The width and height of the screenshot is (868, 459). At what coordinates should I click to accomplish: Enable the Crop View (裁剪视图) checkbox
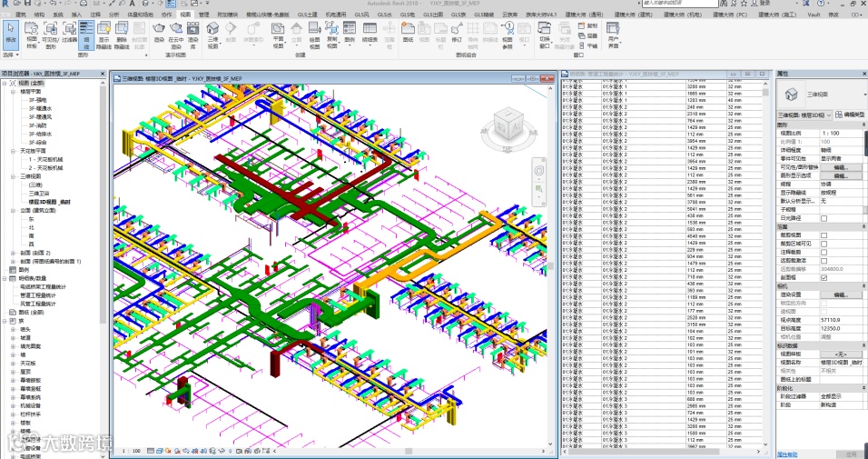coord(824,234)
